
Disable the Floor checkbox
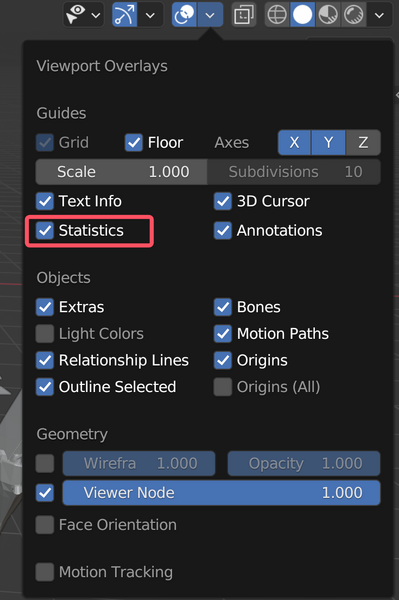tap(134, 142)
